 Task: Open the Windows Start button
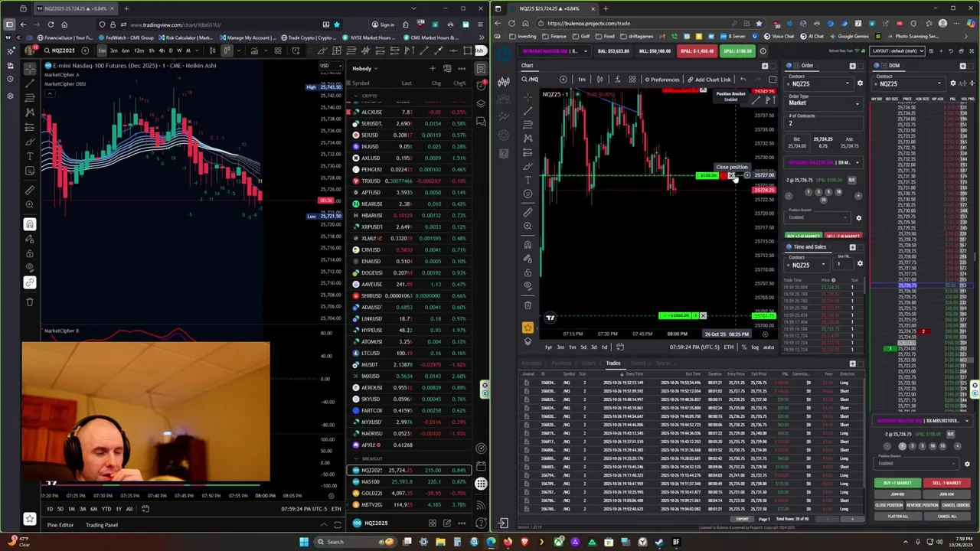pyautogui.click(x=304, y=542)
